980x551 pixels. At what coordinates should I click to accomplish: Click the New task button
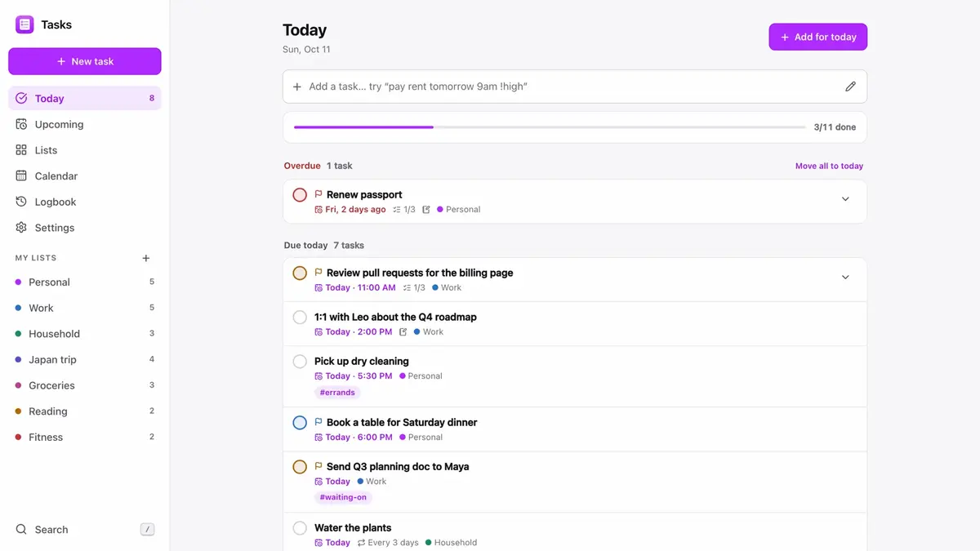(85, 61)
